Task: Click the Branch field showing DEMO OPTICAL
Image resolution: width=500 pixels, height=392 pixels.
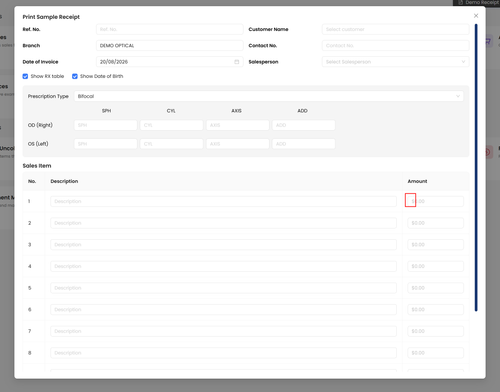Action: click(170, 46)
